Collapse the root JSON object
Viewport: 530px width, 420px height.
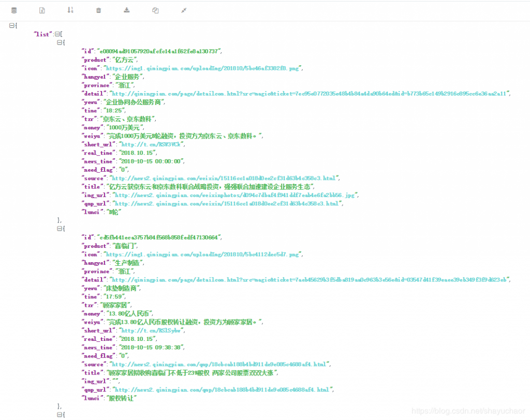(11, 25)
